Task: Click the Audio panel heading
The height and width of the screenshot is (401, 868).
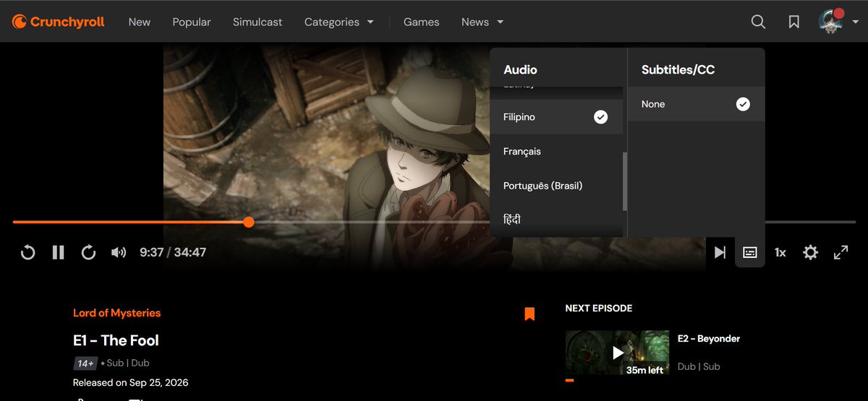Action: pyautogui.click(x=520, y=69)
